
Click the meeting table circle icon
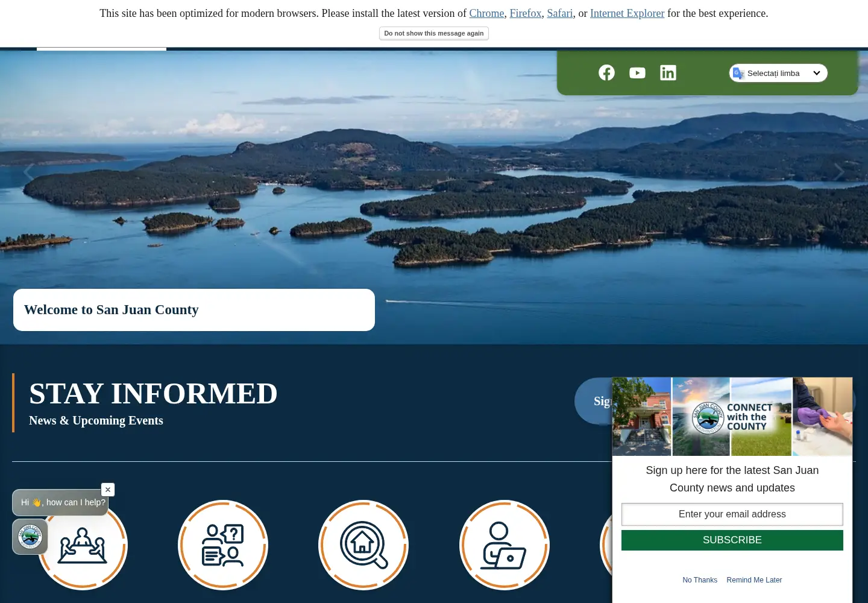click(83, 545)
